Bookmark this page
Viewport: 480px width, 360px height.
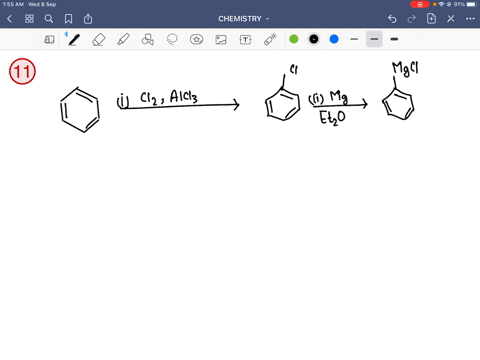(x=68, y=19)
